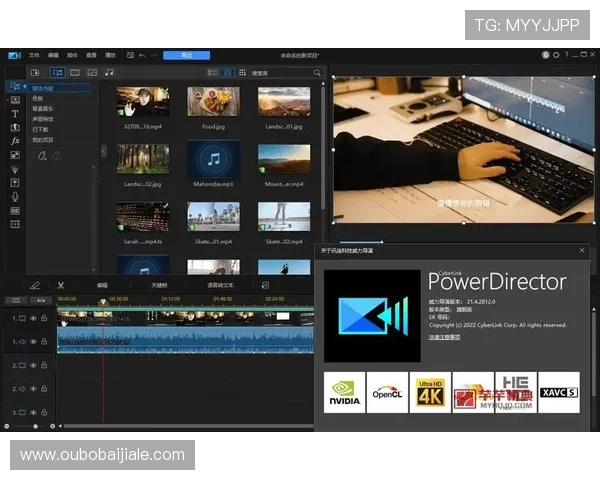Click the undo arrow in top bar

tap(142, 55)
